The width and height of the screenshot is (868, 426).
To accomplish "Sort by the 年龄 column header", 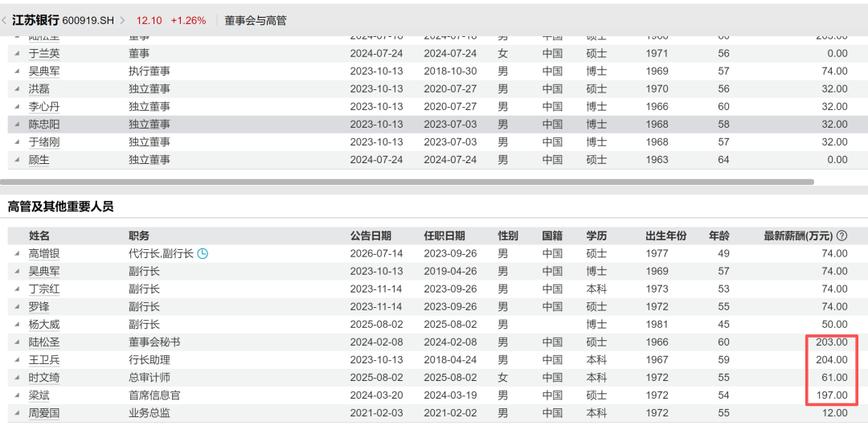I will 719,236.
